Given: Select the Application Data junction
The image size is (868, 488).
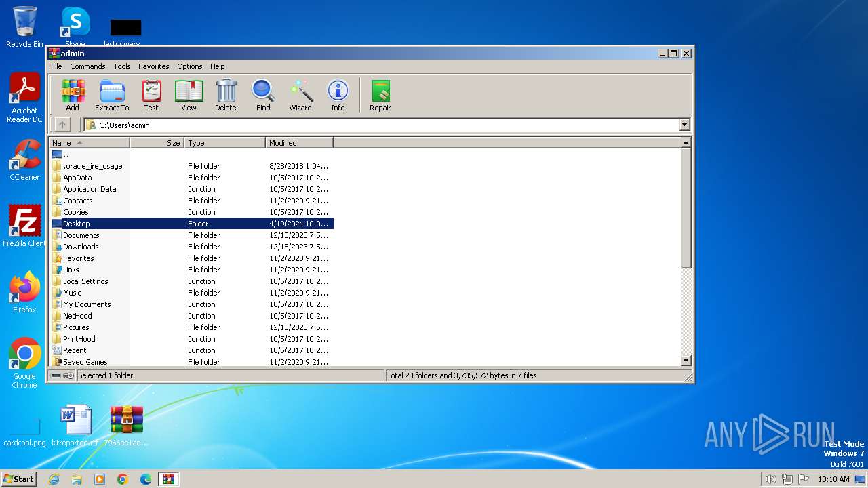Looking at the screenshot, I should click(x=192, y=189).
